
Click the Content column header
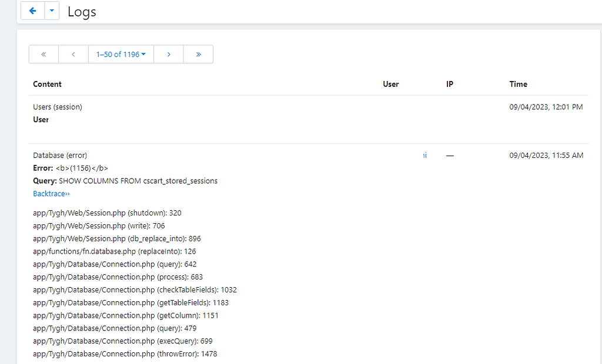pyautogui.click(x=47, y=84)
